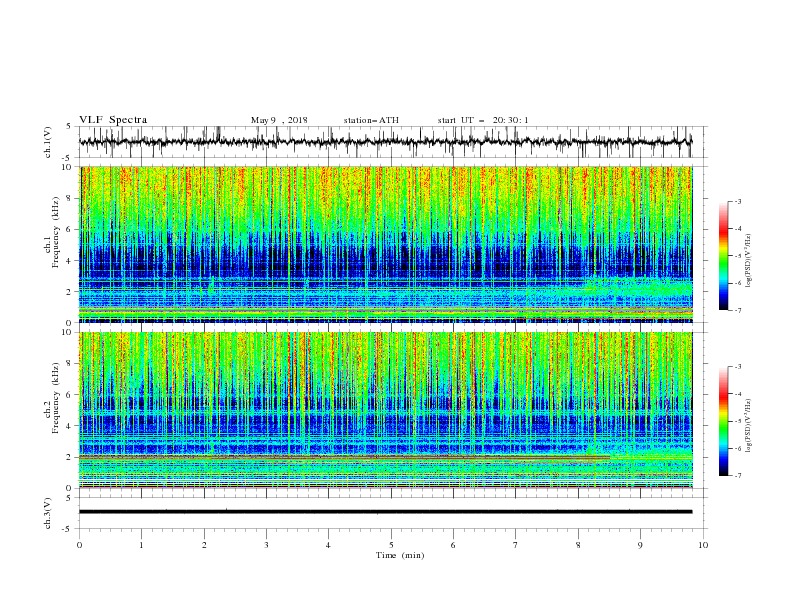The width and height of the screenshot is (792, 612).
Task: Click the "-3" label on ch.1 colorbar
Action: [737, 201]
